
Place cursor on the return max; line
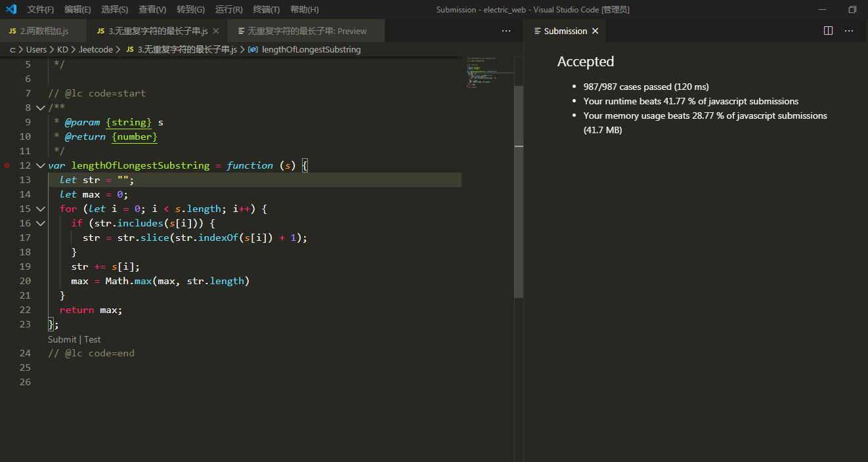91,310
